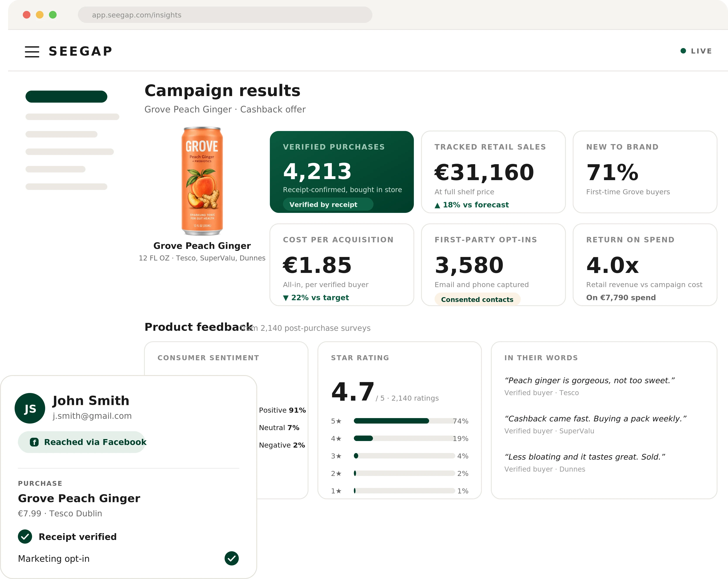728x579 pixels.
Task: Open the hamburger menu icon
Action: point(32,52)
